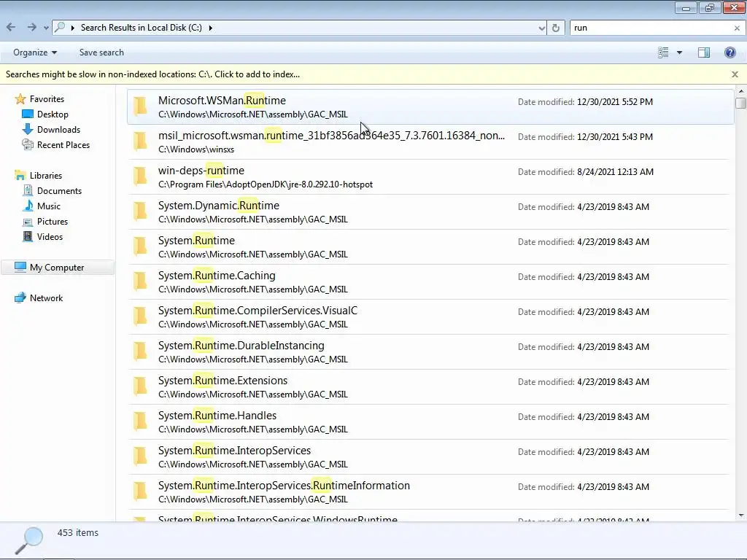This screenshot has height=560, width=747.
Task: Click the search magnifier icon in address bar
Action: pos(60,28)
